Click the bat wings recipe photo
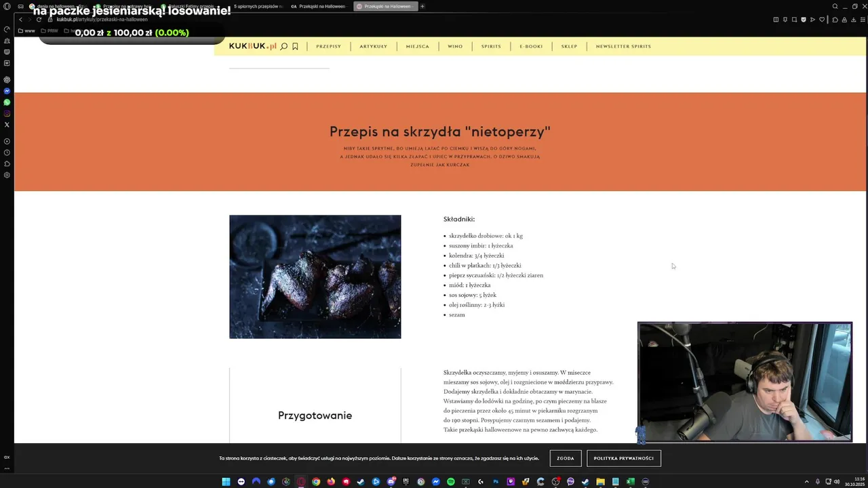Screen dimensions: 868x488 pos(315,277)
